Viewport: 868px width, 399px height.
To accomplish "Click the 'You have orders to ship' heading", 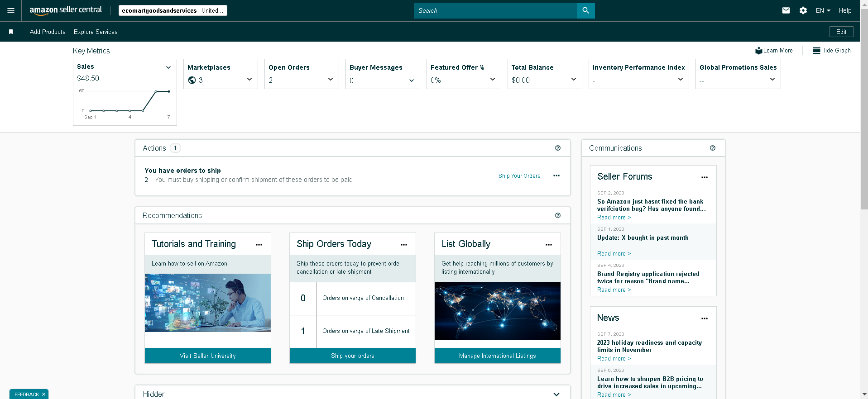I will point(182,171).
